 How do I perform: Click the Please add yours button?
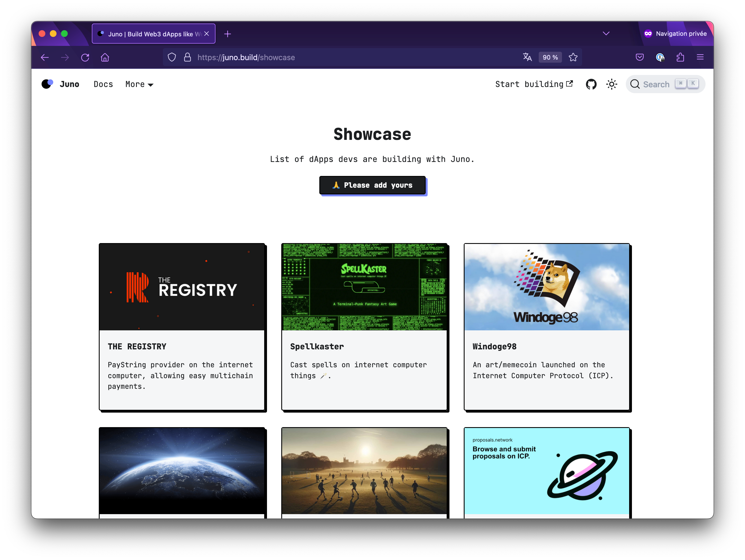[x=372, y=185]
